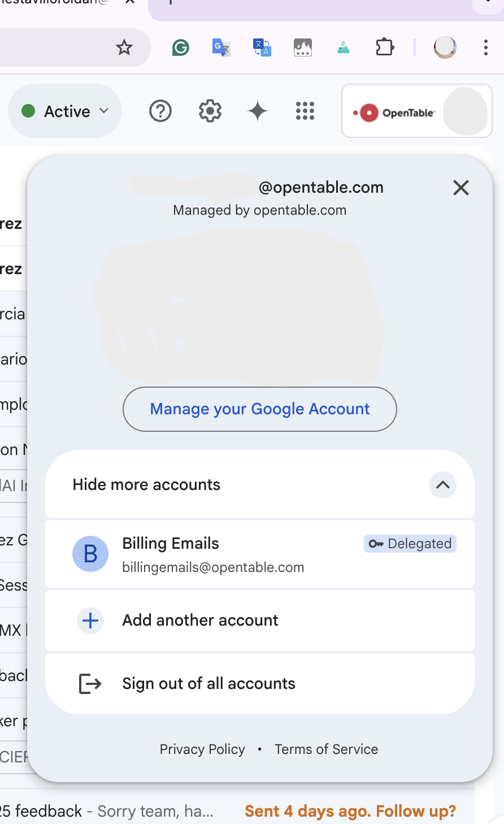Click Sent 4 days ago. Follow up?
The width and height of the screenshot is (504, 824).
point(350,812)
